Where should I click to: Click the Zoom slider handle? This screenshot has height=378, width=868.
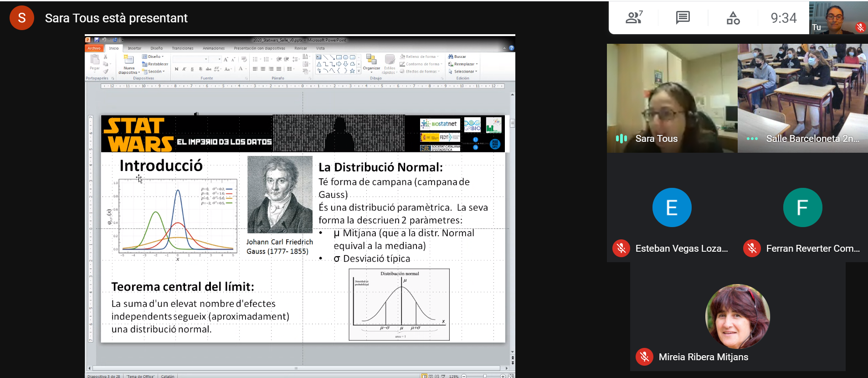pyautogui.click(x=485, y=376)
